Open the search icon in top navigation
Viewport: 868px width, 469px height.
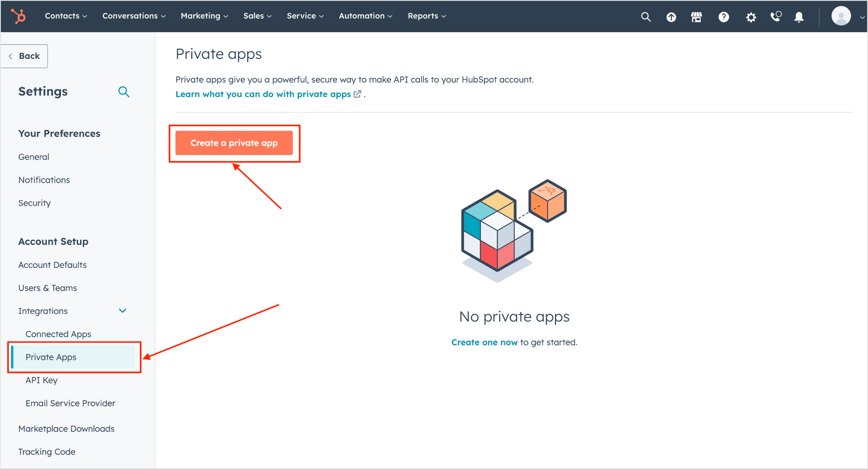645,16
